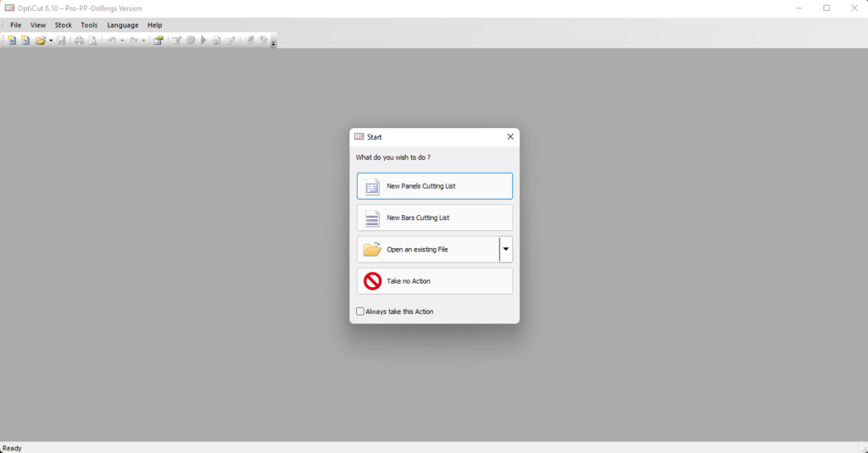Image resolution: width=868 pixels, height=453 pixels.
Task: Open the Tools menu
Action: (x=88, y=25)
